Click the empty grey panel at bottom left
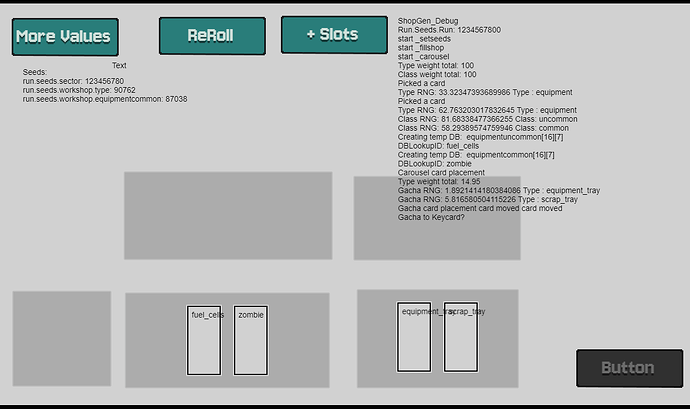Viewport: 690px width, 409px height. pyautogui.click(x=61, y=338)
